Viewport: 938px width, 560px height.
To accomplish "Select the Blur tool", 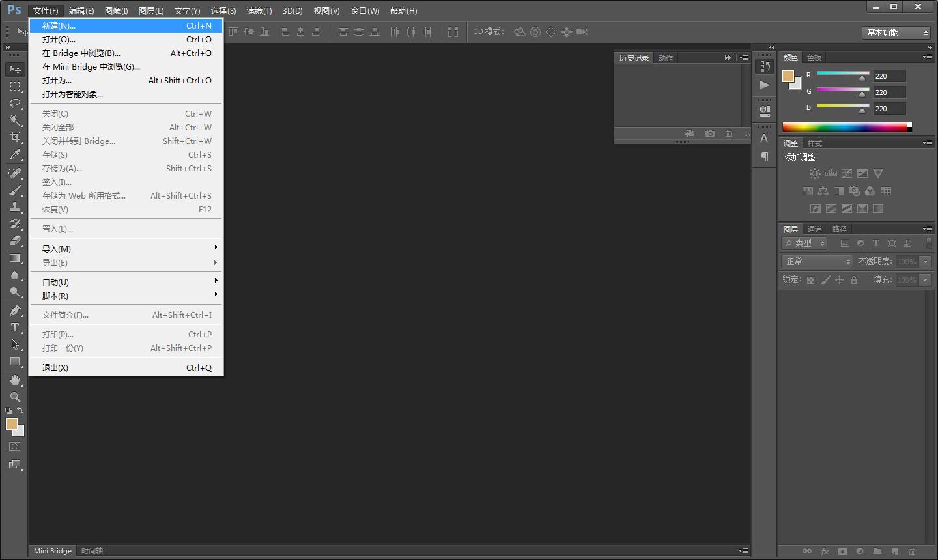I will (x=15, y=275).
